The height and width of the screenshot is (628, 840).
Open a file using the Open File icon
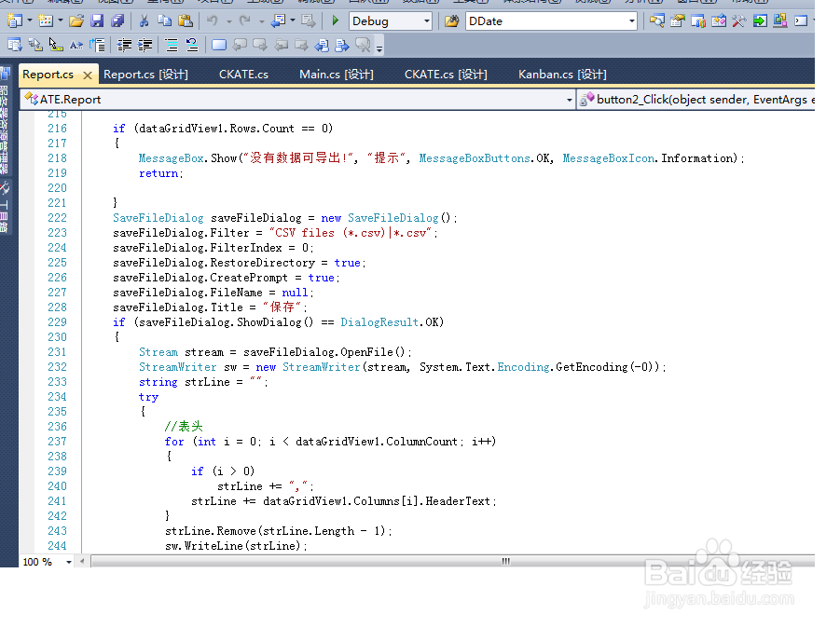(76, 20)
